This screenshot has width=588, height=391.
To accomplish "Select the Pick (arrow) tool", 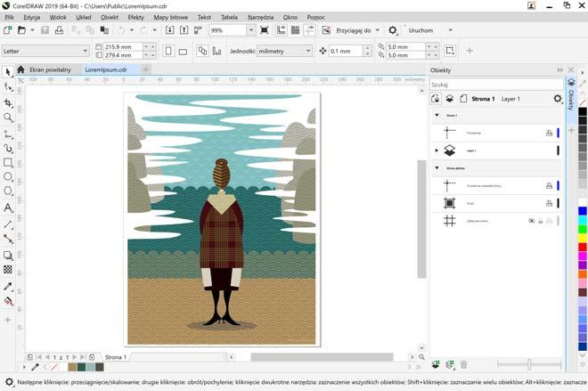I will (x=8, y=71).
